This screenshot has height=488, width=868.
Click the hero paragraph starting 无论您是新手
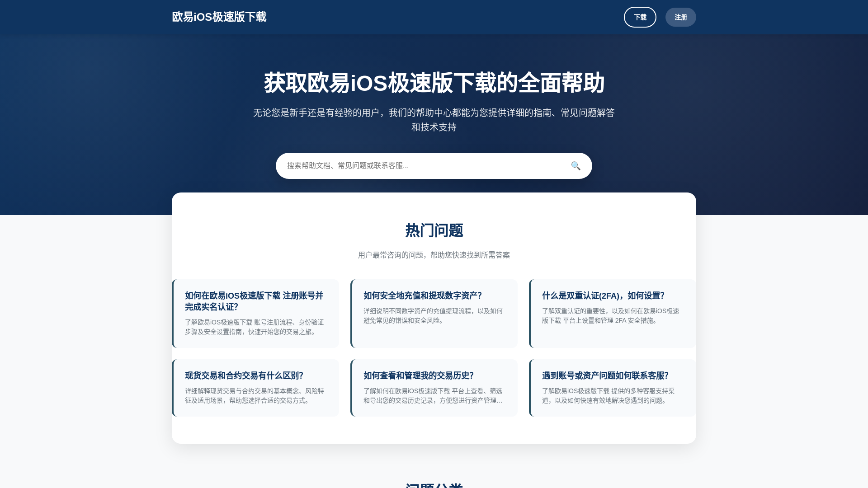(x=434, y=120)
